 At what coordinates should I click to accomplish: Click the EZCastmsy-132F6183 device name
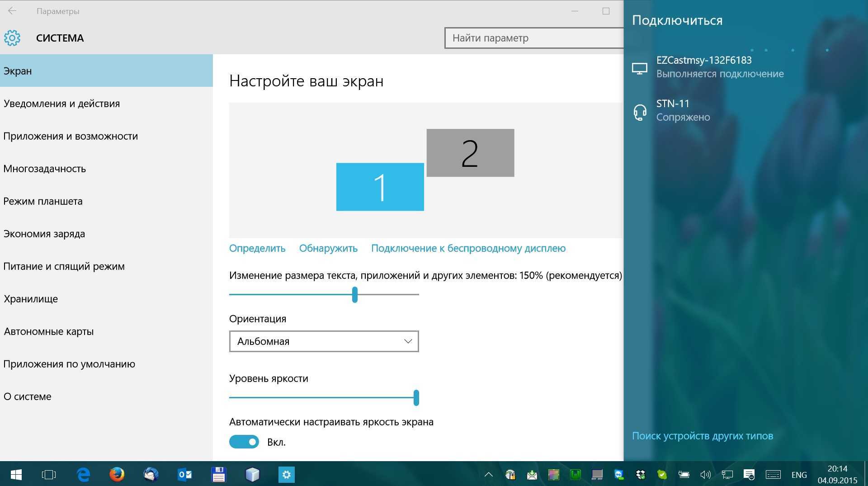coord(704,60)
